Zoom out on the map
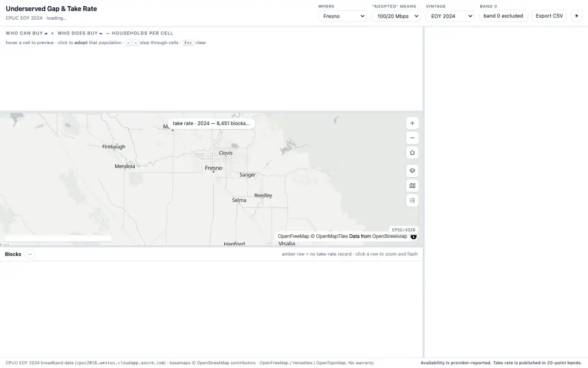Screen dimensions: 588x368 tap(412, 138)
